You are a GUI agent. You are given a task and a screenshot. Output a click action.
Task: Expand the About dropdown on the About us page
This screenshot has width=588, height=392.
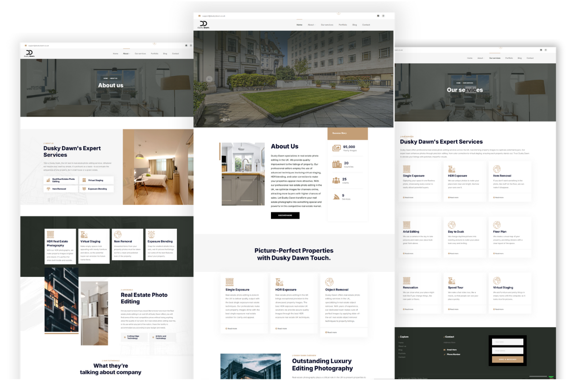[126, 53]
